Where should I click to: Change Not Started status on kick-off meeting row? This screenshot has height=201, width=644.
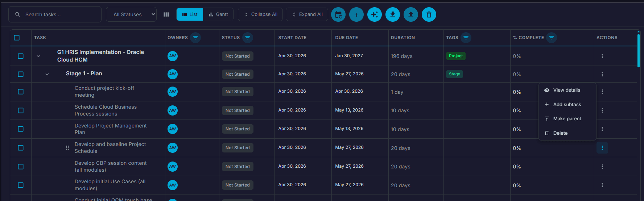coord(238,92)
